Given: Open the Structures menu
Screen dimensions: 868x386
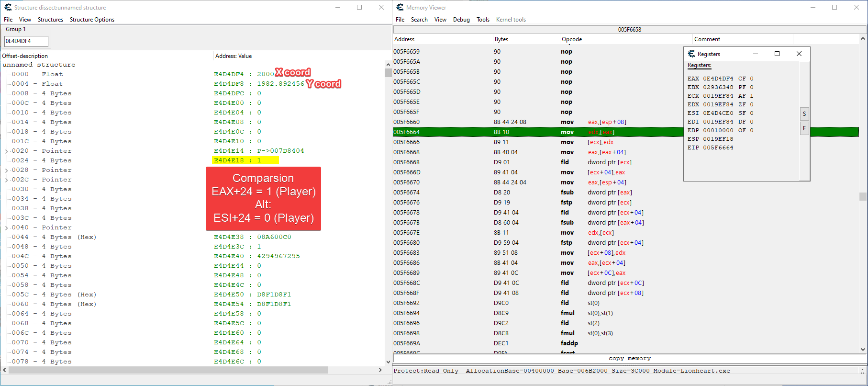Looking at the screenshot, I should pos(50,20).
